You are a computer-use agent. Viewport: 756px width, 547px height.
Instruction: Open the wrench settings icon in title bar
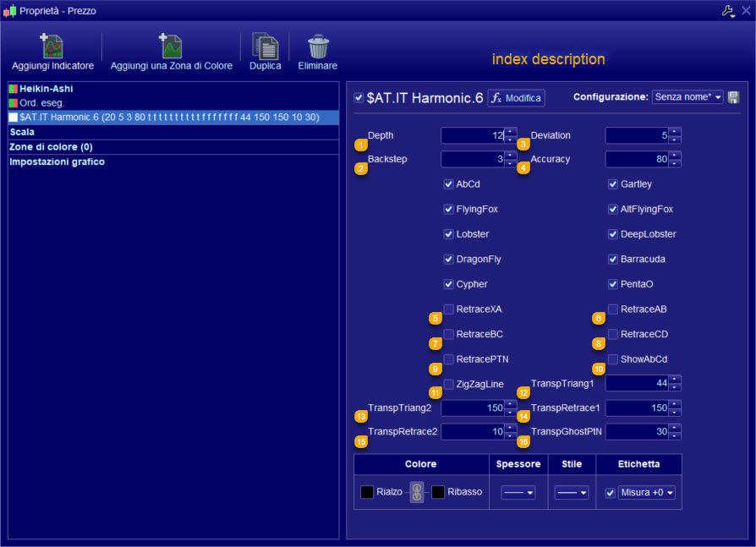click(728, 11)
